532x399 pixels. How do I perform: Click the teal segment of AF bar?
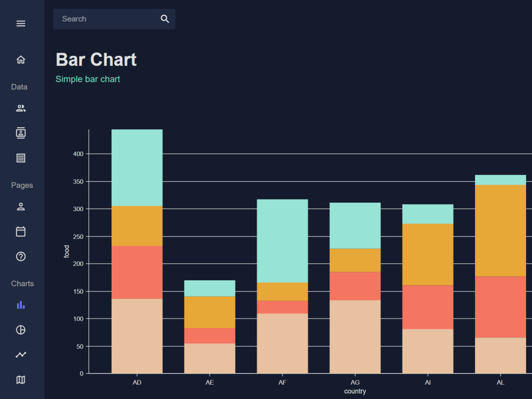tap(282, 241)
